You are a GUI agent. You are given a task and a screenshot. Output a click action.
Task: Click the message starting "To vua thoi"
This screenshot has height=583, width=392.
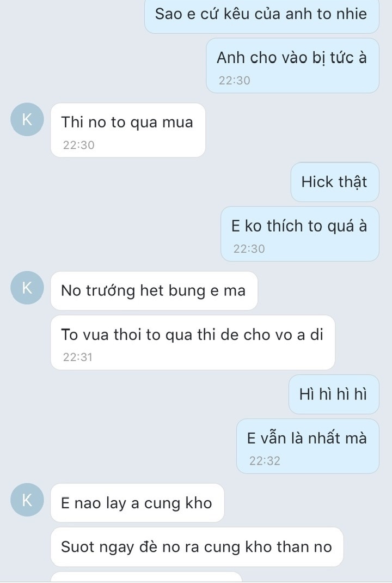tap(192, 342)
